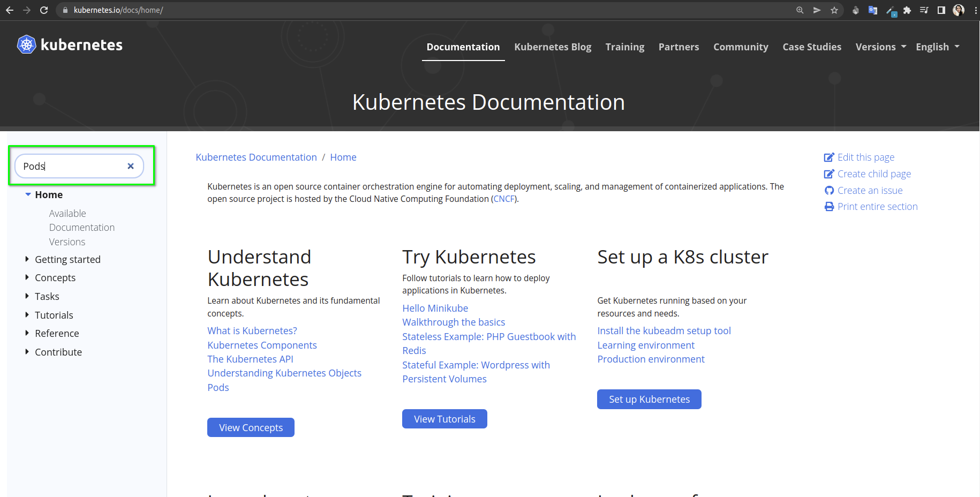Screen dimensions: 980x497
Task: Open the color picker eyedropper extension
Action: tap(891, 11)
